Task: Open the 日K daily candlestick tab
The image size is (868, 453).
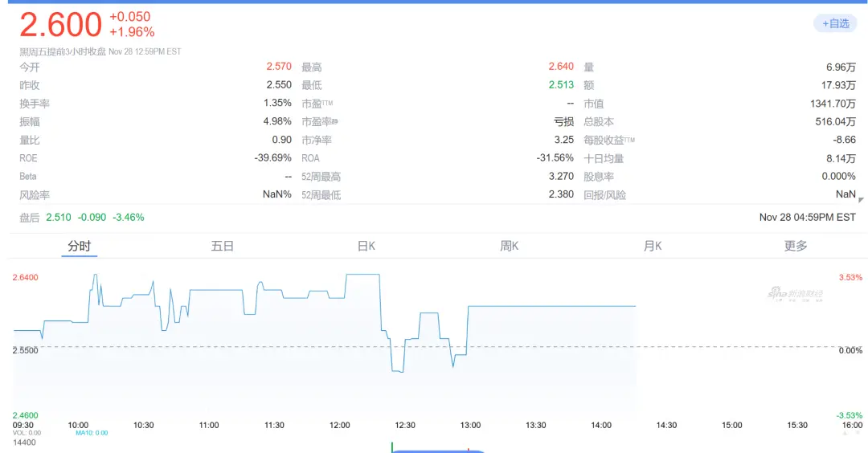Action: [366, 246]
